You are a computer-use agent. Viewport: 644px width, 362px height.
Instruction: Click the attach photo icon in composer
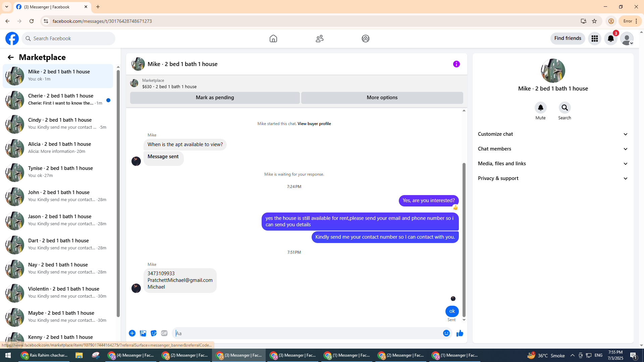point(143,333)
